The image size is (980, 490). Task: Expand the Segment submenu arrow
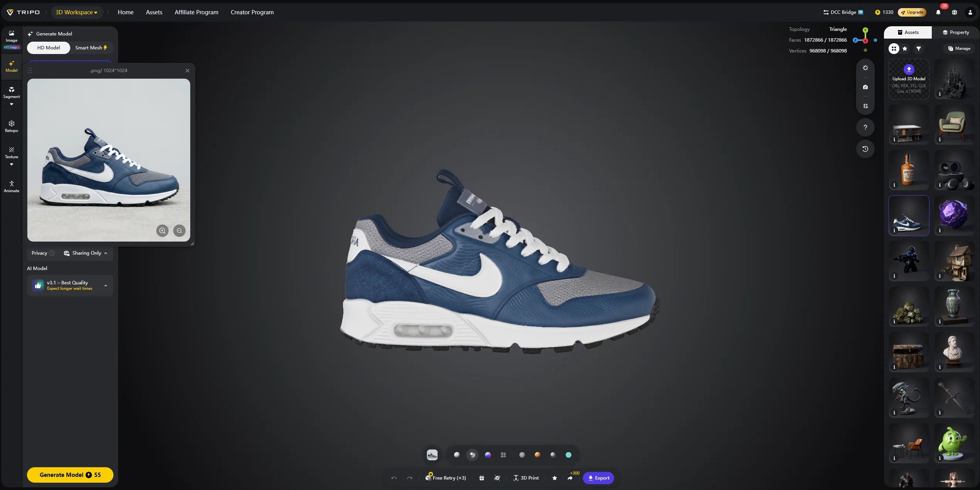tap(12, 104)
